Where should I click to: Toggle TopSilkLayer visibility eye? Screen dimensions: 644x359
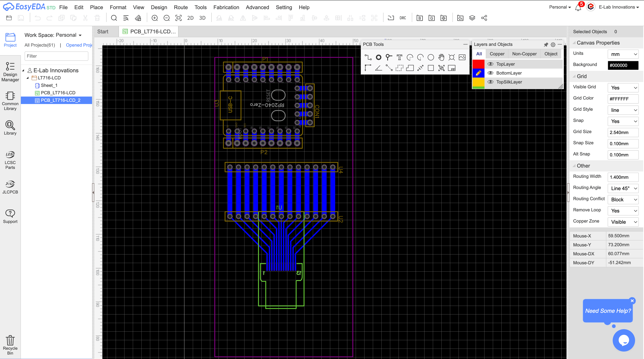pos(490,82)
